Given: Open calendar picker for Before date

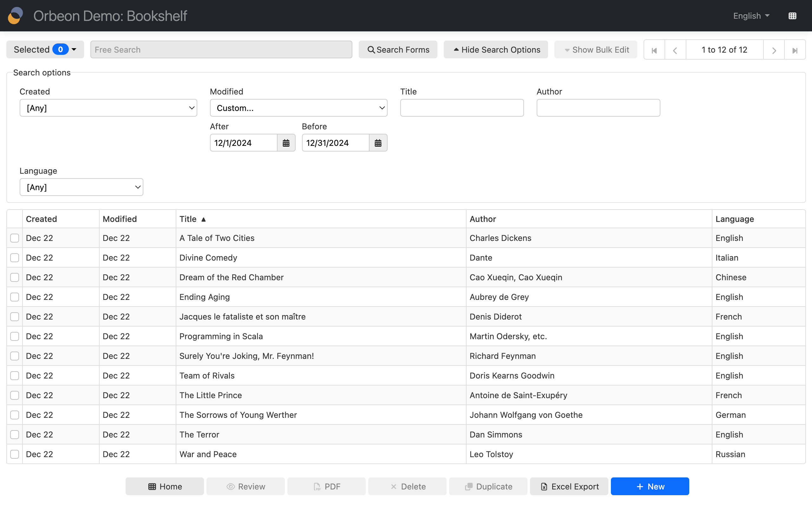Looking at the screenshot, I should click(378, 143).
